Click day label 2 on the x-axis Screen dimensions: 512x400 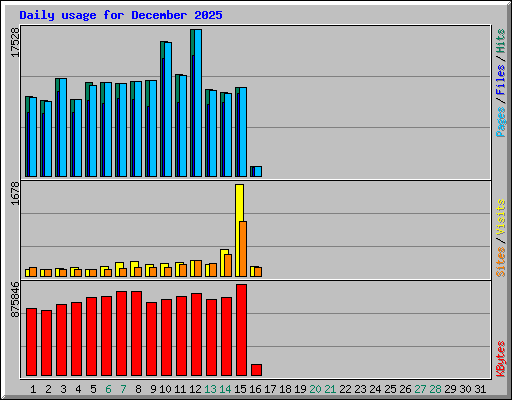click(x=48, y=389)
